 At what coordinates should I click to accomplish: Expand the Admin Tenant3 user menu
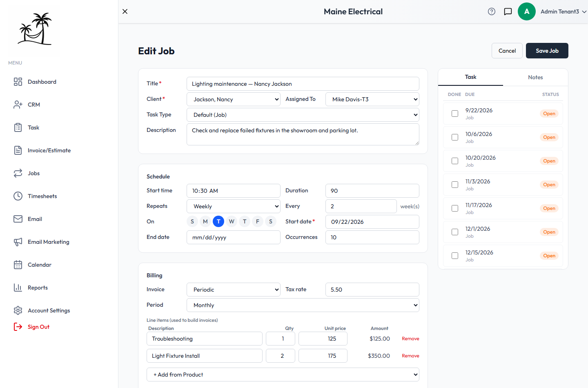point(563,11)
